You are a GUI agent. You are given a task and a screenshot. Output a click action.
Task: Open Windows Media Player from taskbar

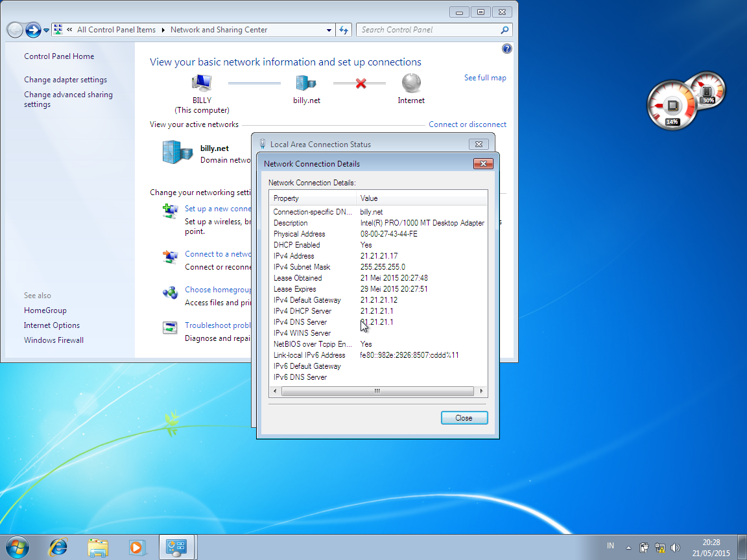click(137, 547)
